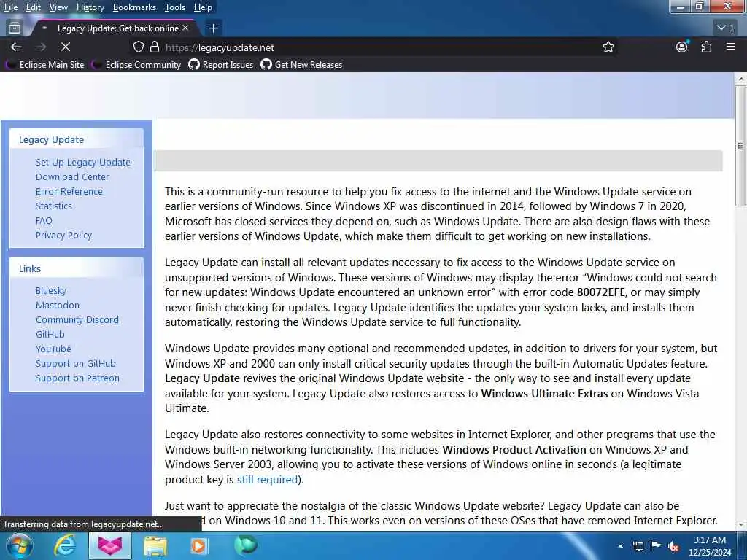
Task: Open the Edit menu
Action: point(33,7)
